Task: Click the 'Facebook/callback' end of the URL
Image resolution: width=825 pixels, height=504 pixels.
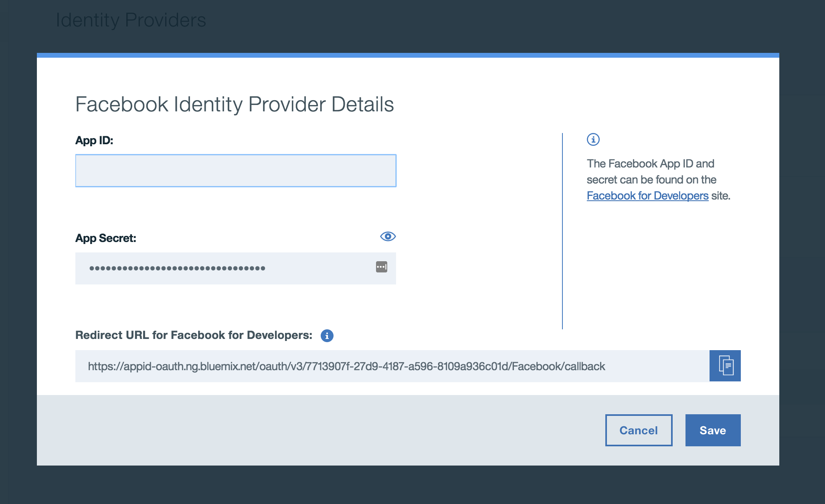Action: [x=558, y=366]
